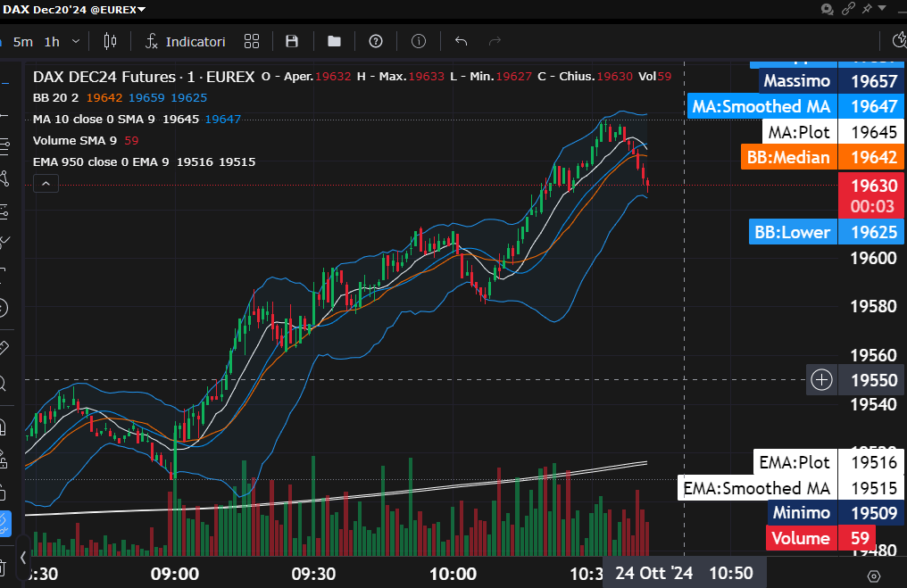Select the BB 20 2 indicator legend
Screen dimensions: 907x588
pos(55,97)
